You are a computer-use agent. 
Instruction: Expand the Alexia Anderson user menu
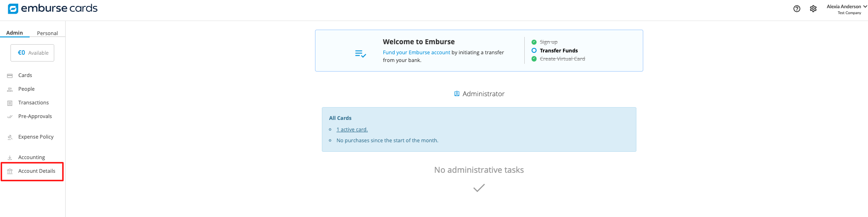(x=847, y=9)
